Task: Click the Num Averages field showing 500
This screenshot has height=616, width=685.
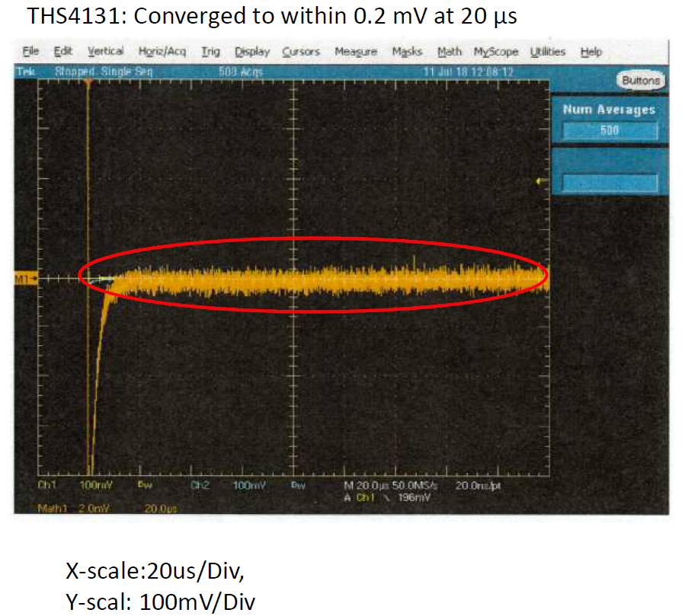Action: (x=610, y=130)
